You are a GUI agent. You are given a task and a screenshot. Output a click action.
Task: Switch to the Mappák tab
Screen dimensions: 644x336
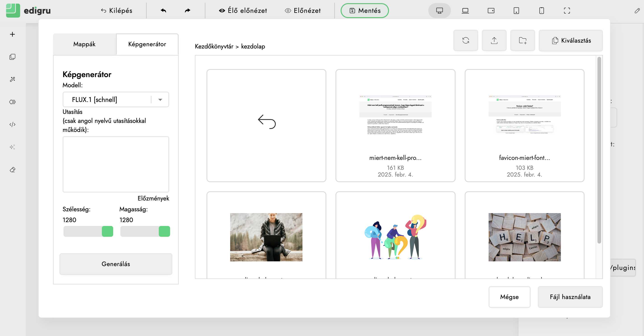(84, 44)
